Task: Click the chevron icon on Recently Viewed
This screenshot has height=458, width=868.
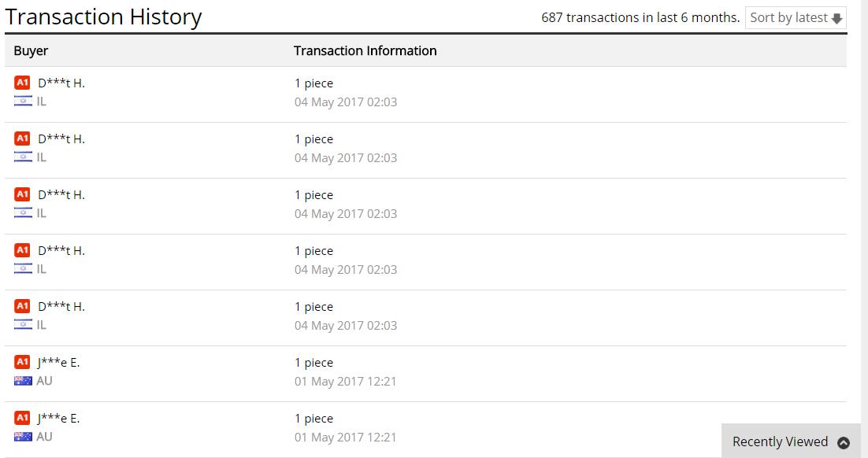Action: (844, 442)
